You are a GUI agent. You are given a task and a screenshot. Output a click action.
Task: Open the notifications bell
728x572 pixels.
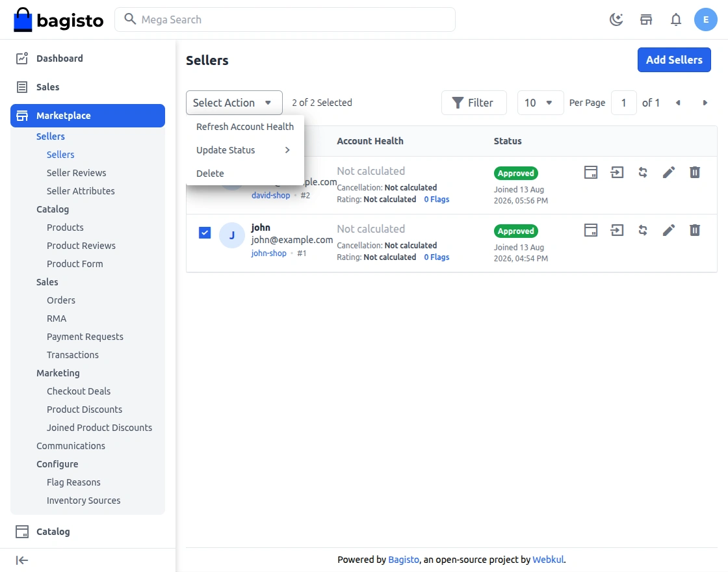[x=675, y=19]
